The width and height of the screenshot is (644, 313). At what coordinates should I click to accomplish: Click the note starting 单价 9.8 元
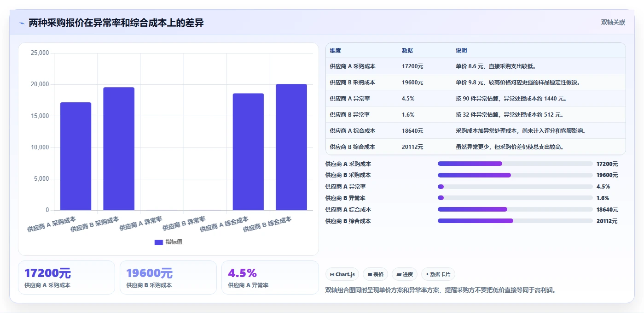click(x=518, y=83)
